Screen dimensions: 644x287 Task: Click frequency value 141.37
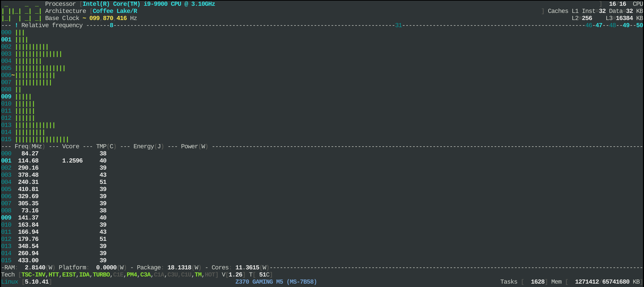pos(28,218)
